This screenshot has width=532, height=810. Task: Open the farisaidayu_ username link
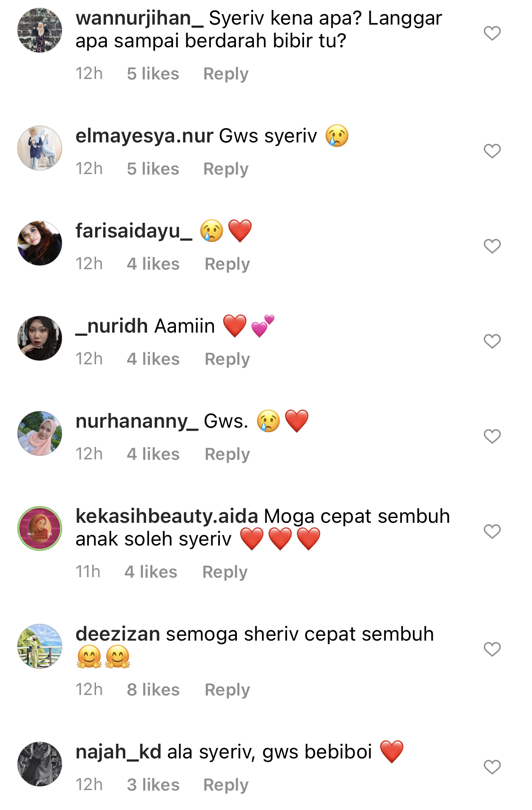pyautogui.click(x=134, y=231)
